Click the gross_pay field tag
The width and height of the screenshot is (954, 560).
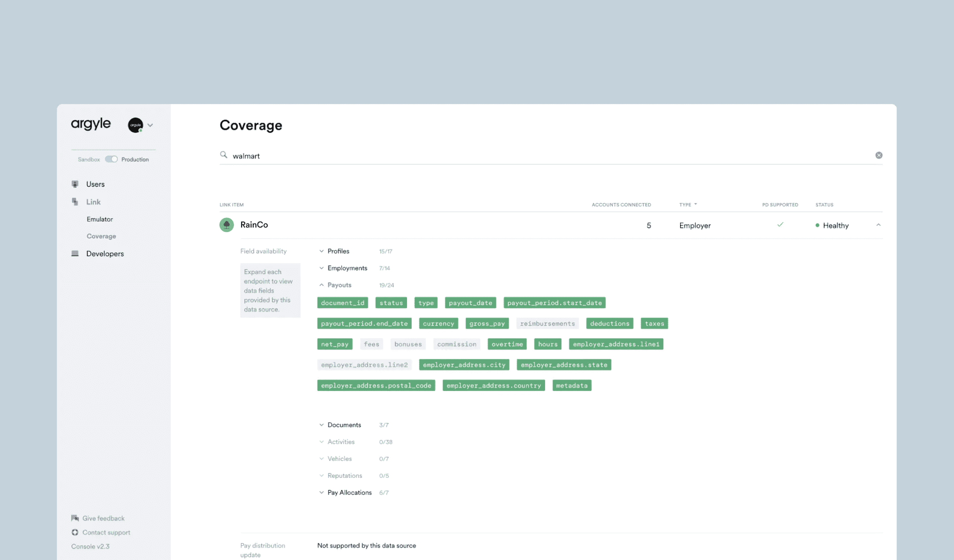click(x=487, y=323)
